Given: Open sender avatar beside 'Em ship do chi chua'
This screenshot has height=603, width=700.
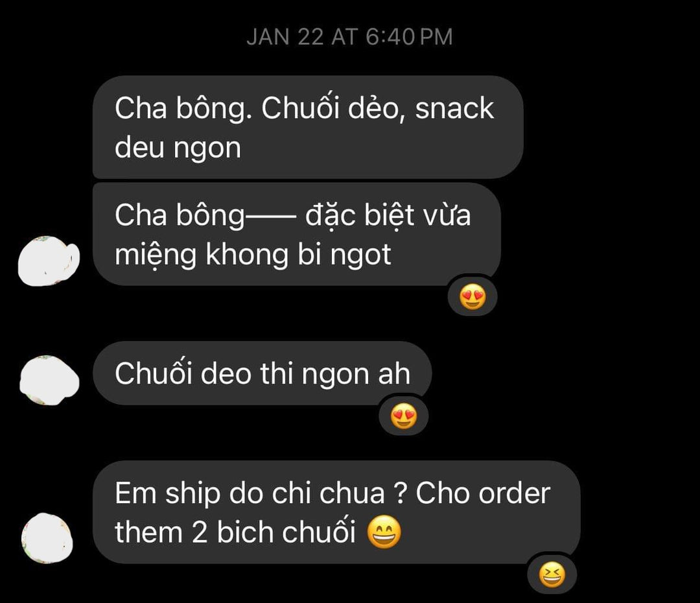Looking at the screenshot, I should click(47, 538).
